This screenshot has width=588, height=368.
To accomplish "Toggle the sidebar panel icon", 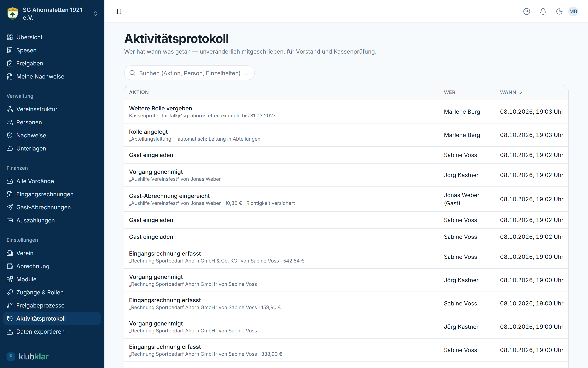I will pos(118,11).
